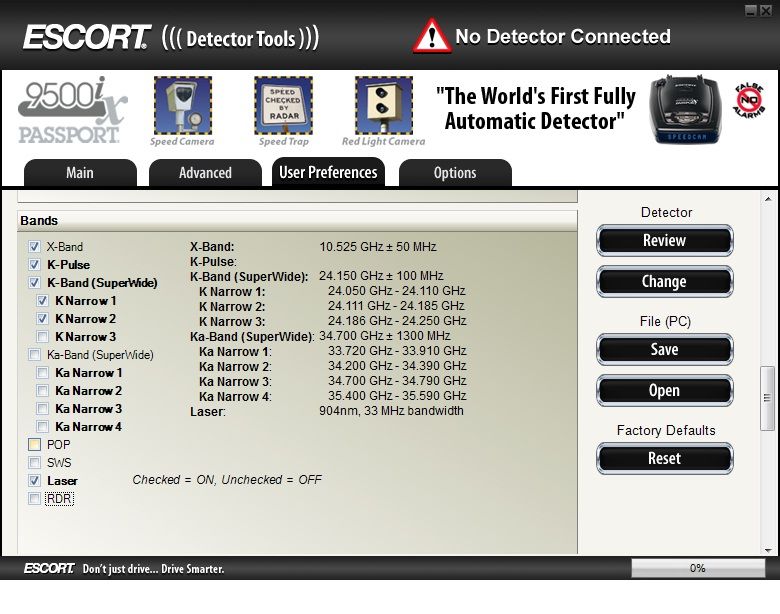Click the ESCORT logo in header

87,37
